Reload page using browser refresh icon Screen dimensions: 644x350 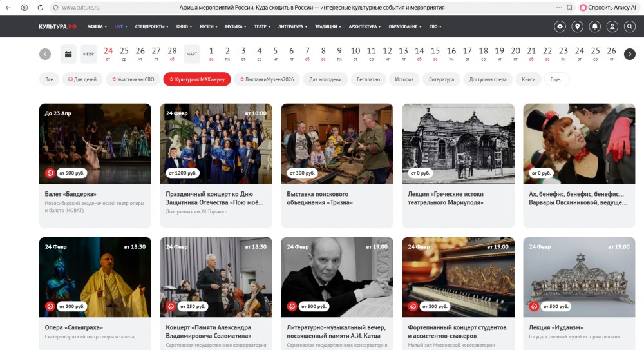tap(41, 8)
